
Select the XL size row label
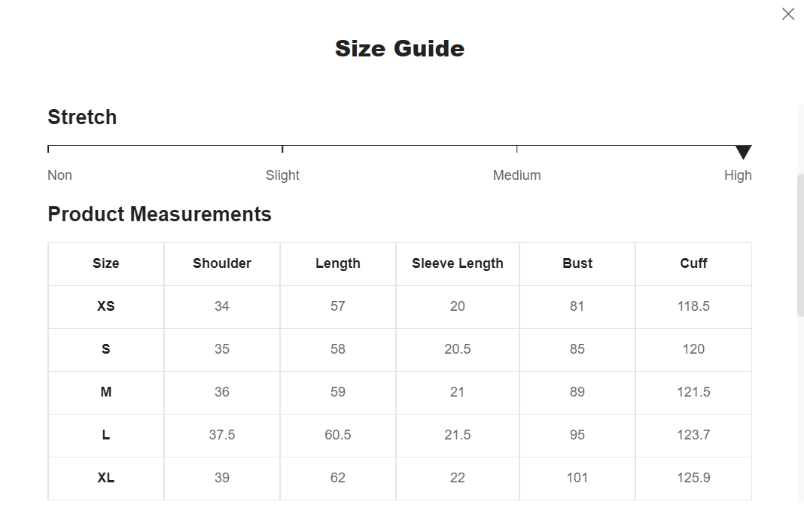point(105,478)
